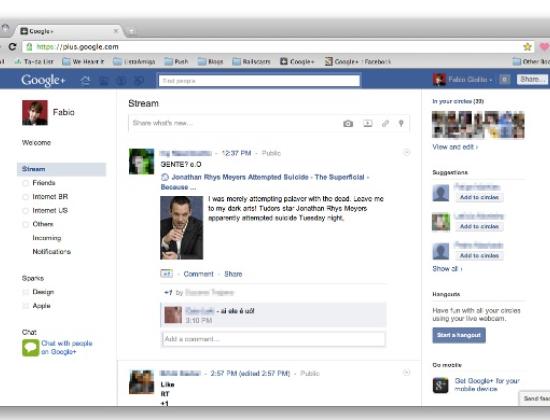Image resolution: width=550 pixels, height=420 pixels.
Task: Open the Railscasts bookmark folder
Action: (251, 61)
